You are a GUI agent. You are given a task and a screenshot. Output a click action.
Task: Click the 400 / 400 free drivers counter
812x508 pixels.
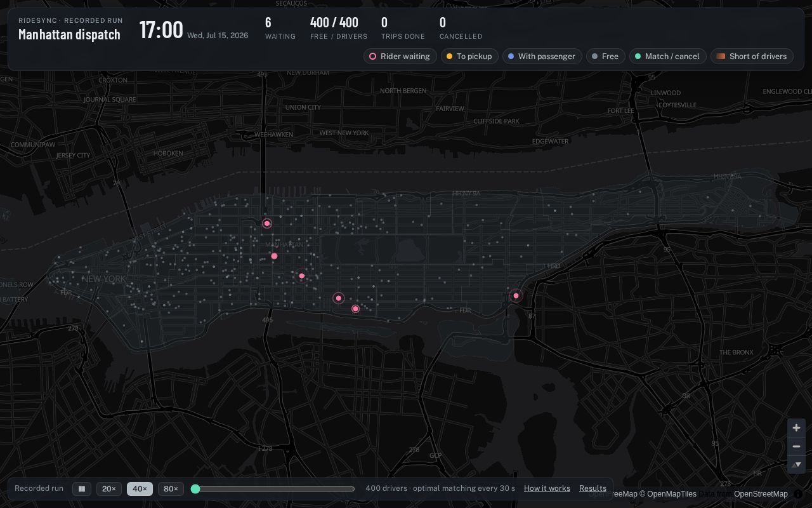coord(339,29)
